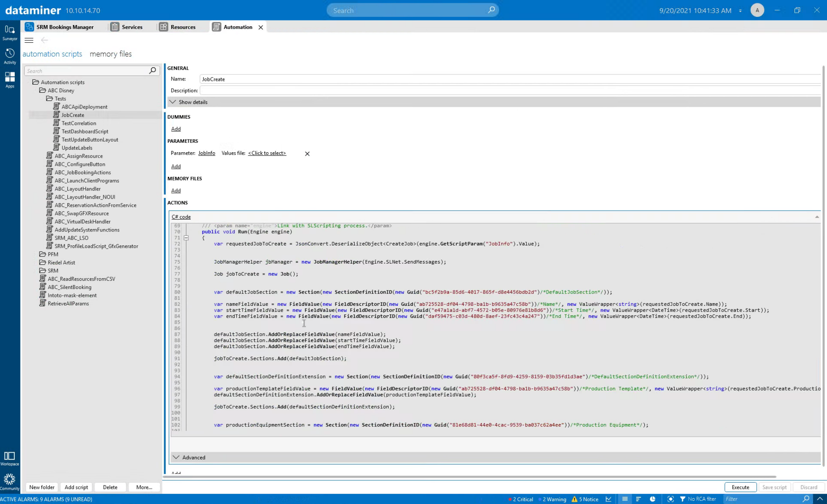Switch to alarm list view icon in status bar
Image resolution: width=827 pixels, height=504 pixels.
click(x=625, y=499)
